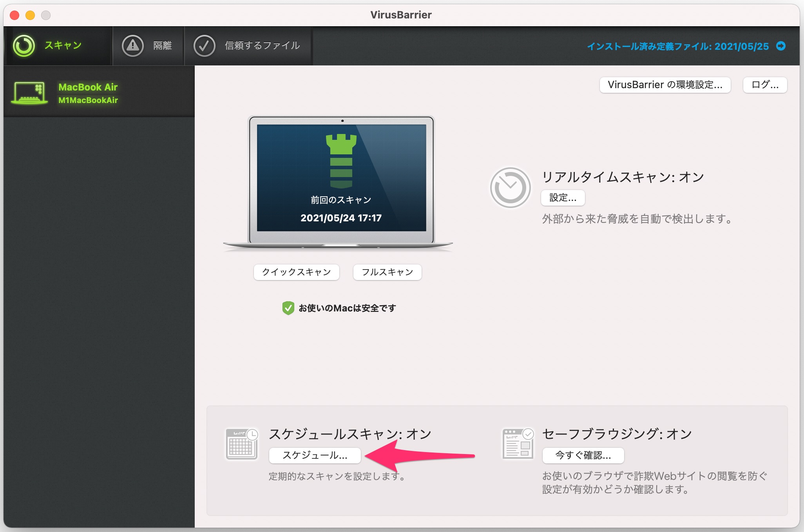Screen dimensions: 804x532
Task: Click 今すぐ確認... for safe browsing
Action: pyautogui.click(x=583, y=455)
